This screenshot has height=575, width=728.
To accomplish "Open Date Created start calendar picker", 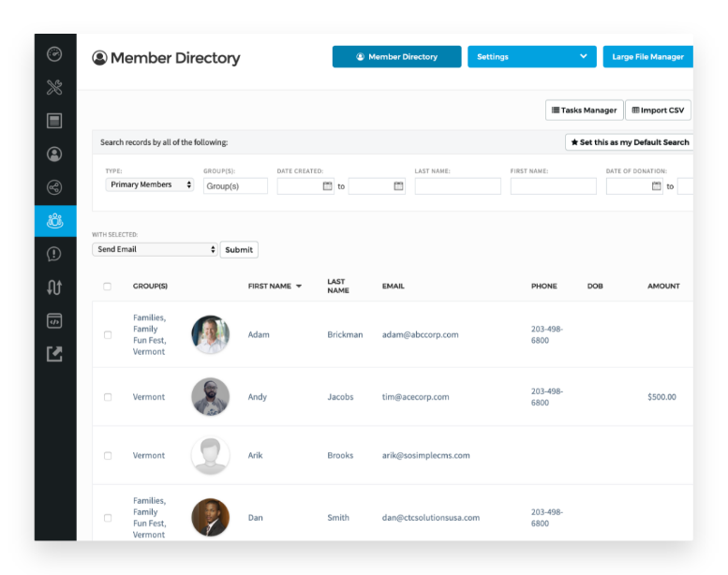I will pyautogui.click(x=327, y=186).
